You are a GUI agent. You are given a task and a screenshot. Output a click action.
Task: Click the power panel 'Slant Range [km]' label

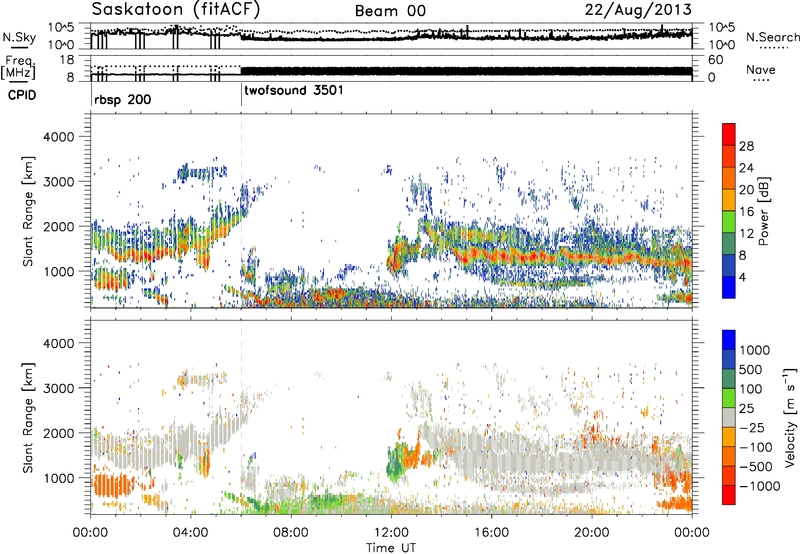tap(28, 211)
